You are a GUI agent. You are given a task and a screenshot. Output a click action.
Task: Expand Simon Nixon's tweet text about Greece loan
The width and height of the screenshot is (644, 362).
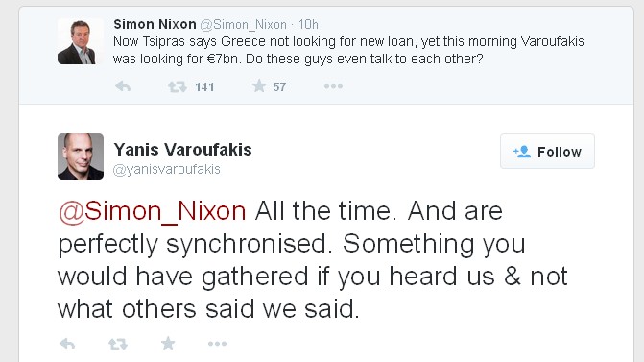tap(348, 50)
